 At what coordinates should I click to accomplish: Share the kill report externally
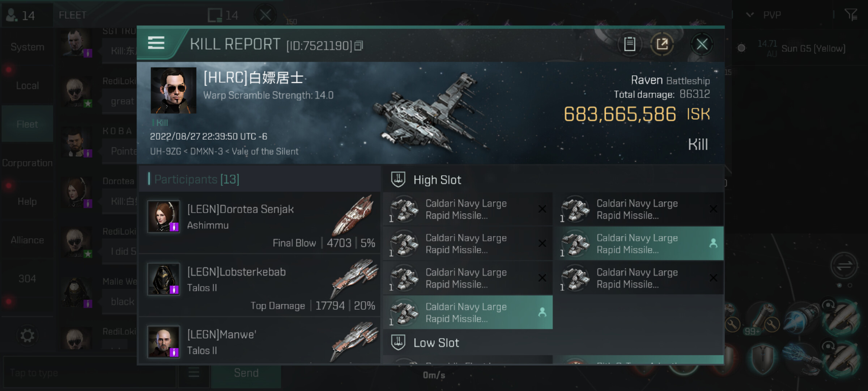[x=662, y=44]
